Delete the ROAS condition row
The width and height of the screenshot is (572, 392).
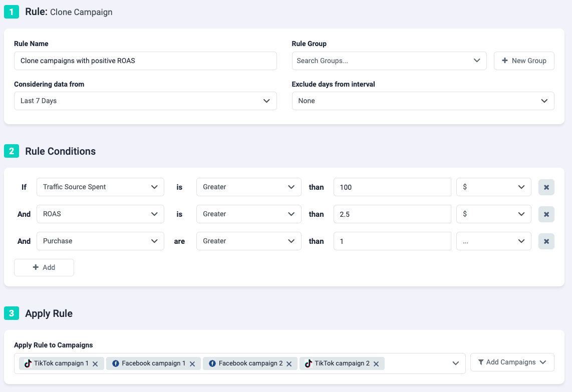(x=546, y=214)
